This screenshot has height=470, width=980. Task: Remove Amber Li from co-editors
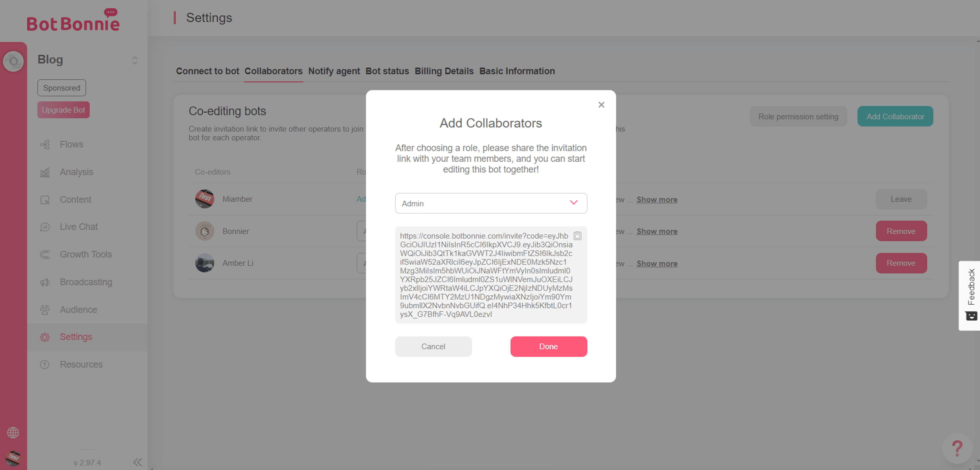[x=901, y=263]
